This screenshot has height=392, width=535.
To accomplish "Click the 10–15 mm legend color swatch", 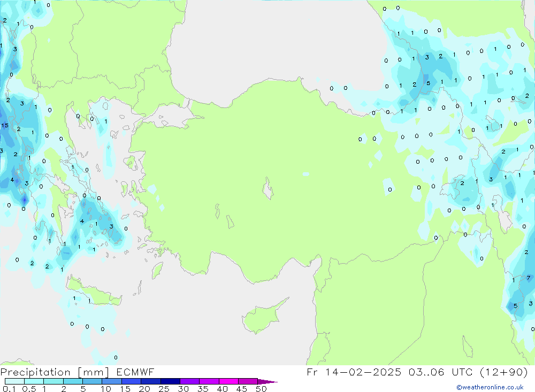I will (112, 381).
